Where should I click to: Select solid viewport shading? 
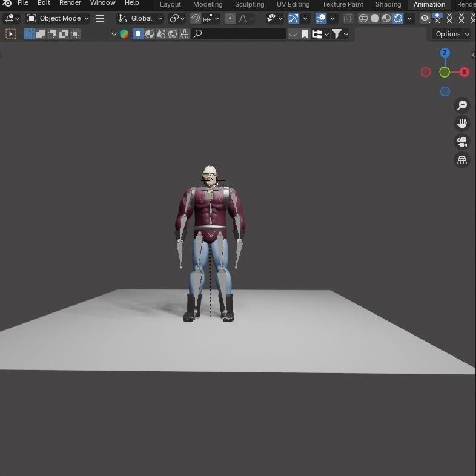375,19
